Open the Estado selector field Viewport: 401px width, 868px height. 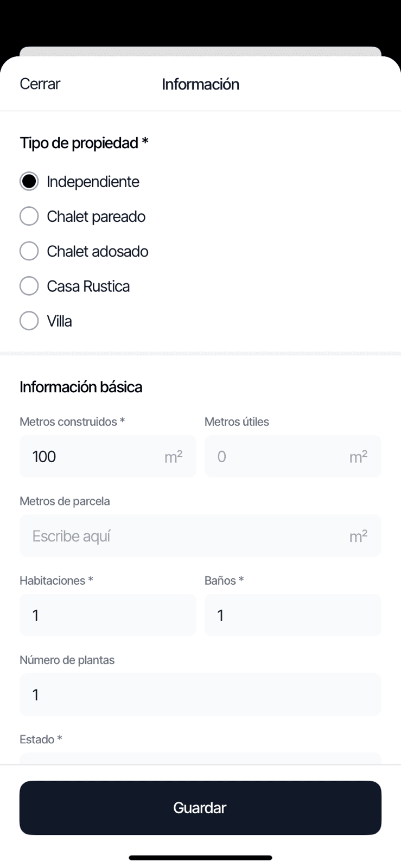[x=200, y=758]
